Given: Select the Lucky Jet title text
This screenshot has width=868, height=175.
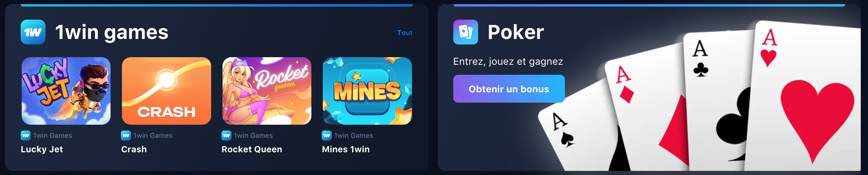Looking at the screenshot, I should 42,149.
